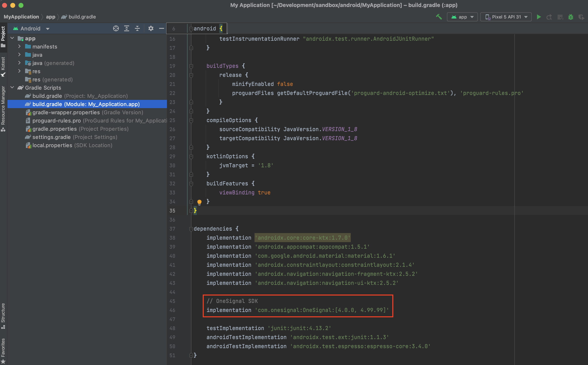588x365 pixels.
Task: Open the Favorites tool window tab
Action: (3, 351)
